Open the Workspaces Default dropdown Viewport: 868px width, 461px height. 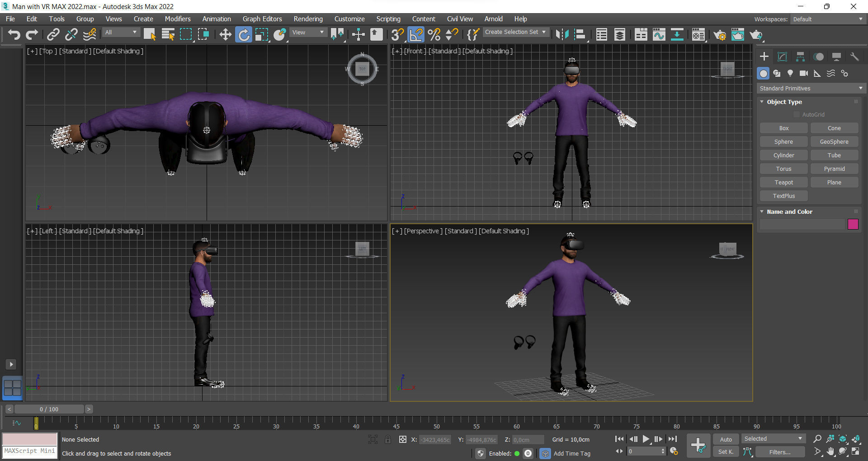pos(828,19)
